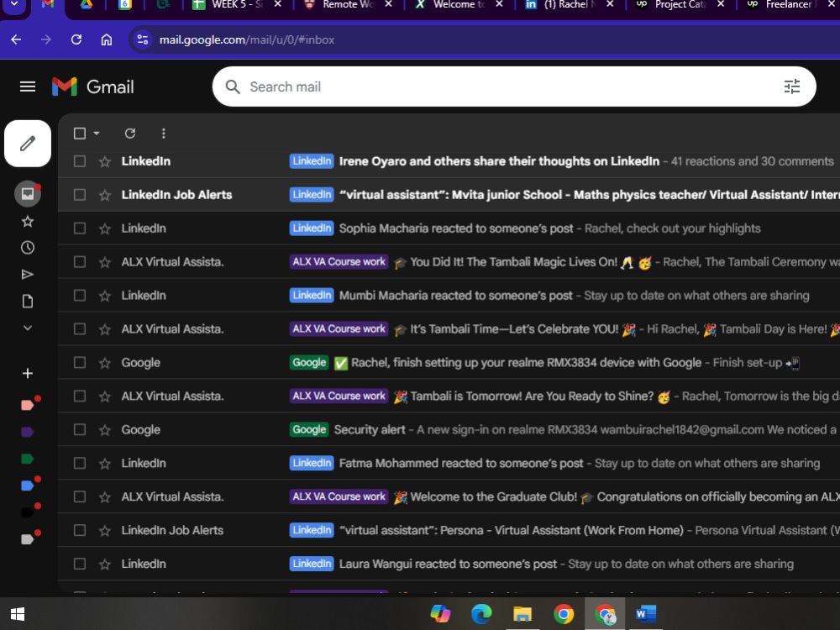Screen dimensions: 840x630
Task: Open Snoozed mail via the clock icon
Action: pos(28,248)
